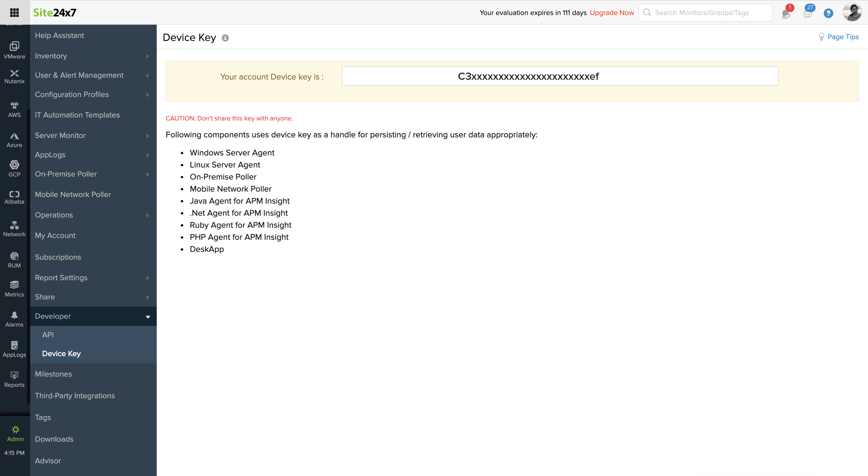Image resolution: width=868 pixels, height=476 pixels.
Task: Expand User & Alert Management menu
Action: coord(93,75)
